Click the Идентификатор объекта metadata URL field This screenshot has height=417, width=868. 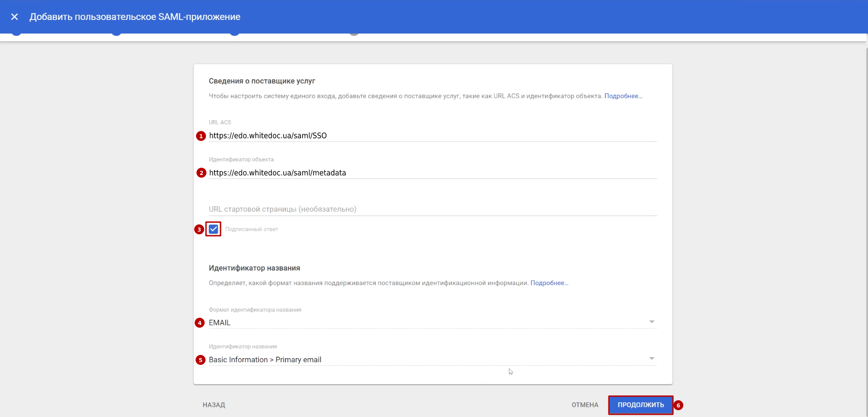432,173
